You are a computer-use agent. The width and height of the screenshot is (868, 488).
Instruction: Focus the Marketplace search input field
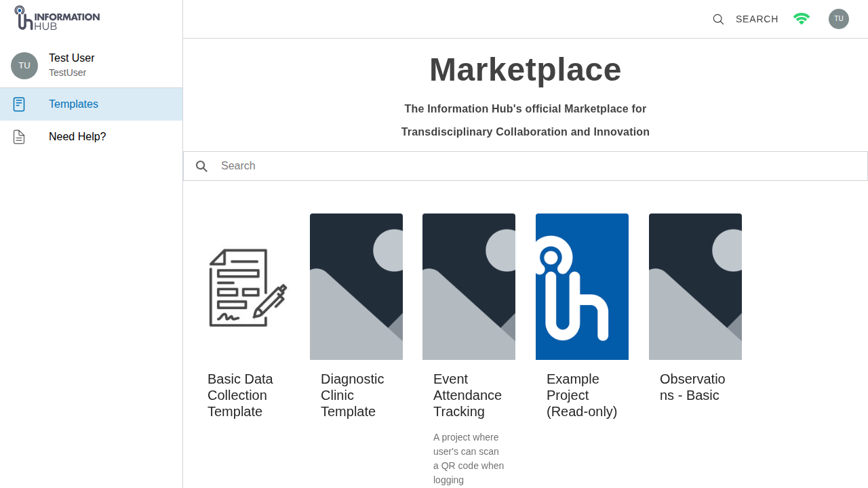click(x=526, y=166)
